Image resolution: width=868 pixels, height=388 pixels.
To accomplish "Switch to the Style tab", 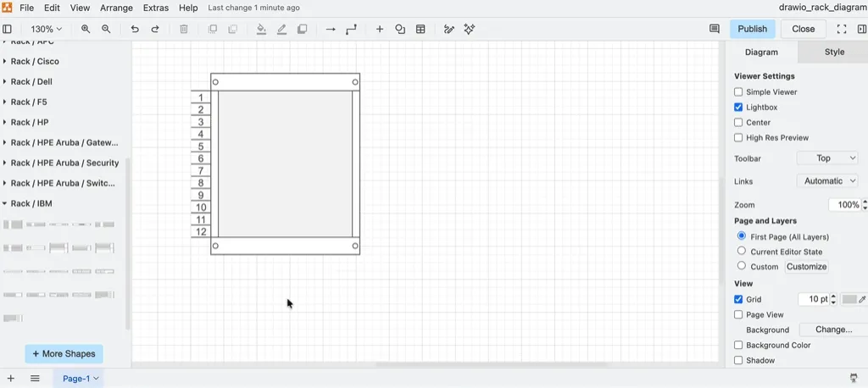I will [834, 52].
